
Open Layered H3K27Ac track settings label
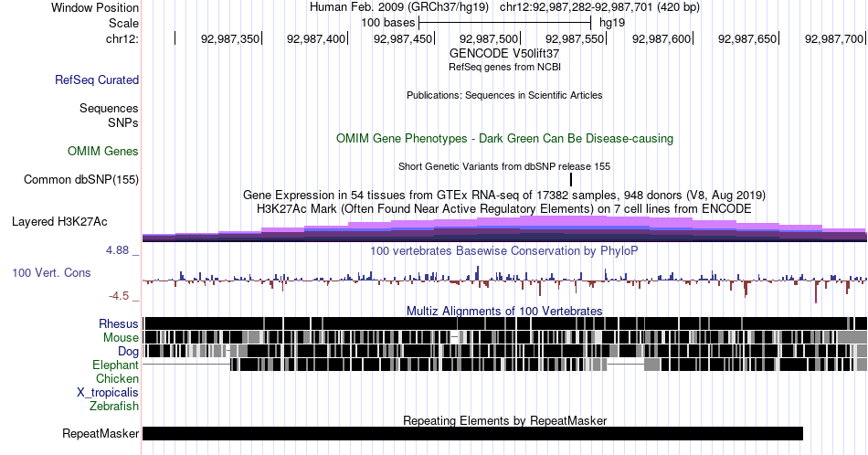pos(59,221)
